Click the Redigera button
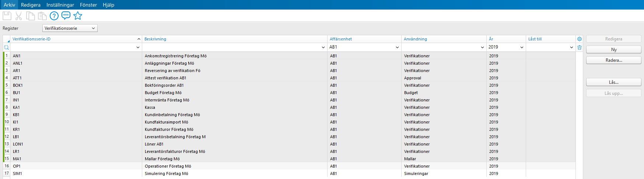The height and width of the screenshot is (179, 644). click(x=614, y=39)
